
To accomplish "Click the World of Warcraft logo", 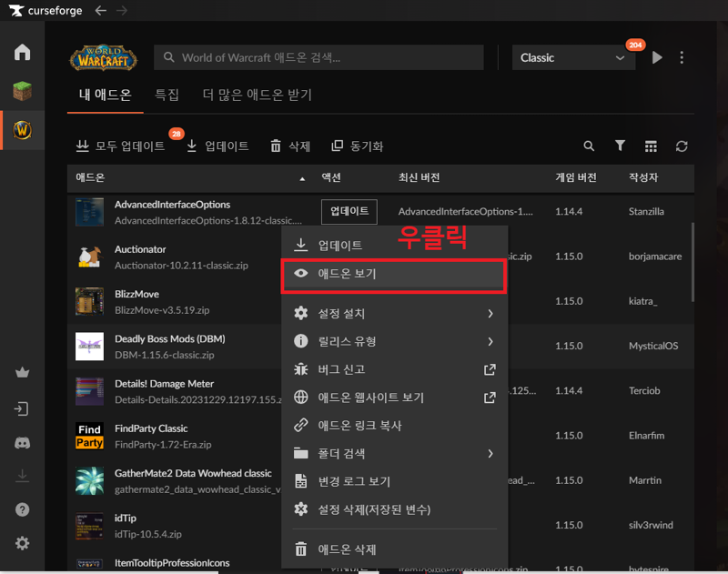I will [x=103, y=58].
